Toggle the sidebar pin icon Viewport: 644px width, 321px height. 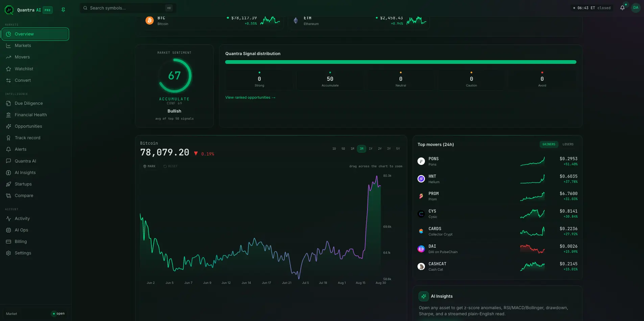pyautogui.click(x=63, y=10)
